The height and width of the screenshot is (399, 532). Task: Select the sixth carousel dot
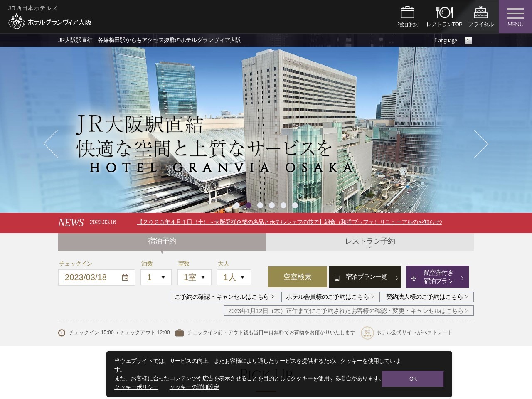click(x=295, y=205)
